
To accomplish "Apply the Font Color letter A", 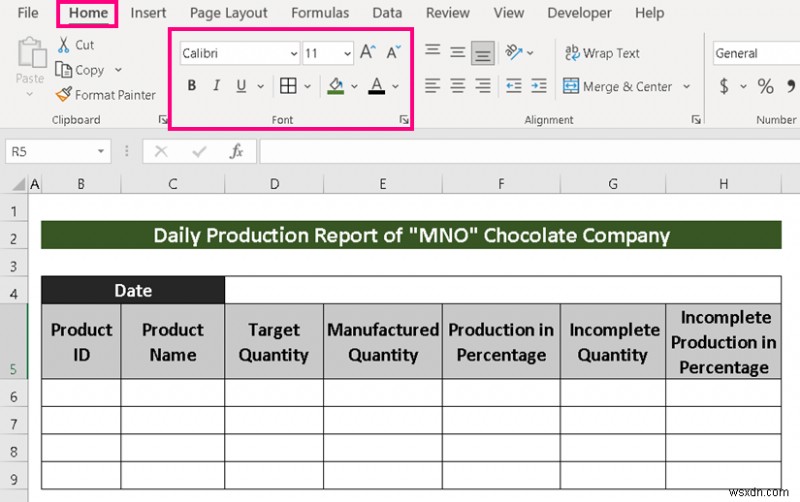I will point(377,86).
